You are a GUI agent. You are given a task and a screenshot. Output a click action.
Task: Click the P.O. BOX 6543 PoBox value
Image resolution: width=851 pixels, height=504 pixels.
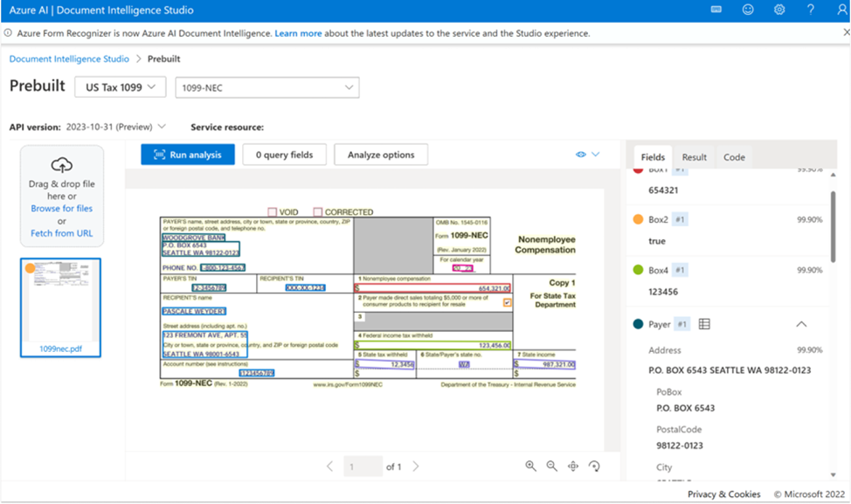click(x=686, y=408)
